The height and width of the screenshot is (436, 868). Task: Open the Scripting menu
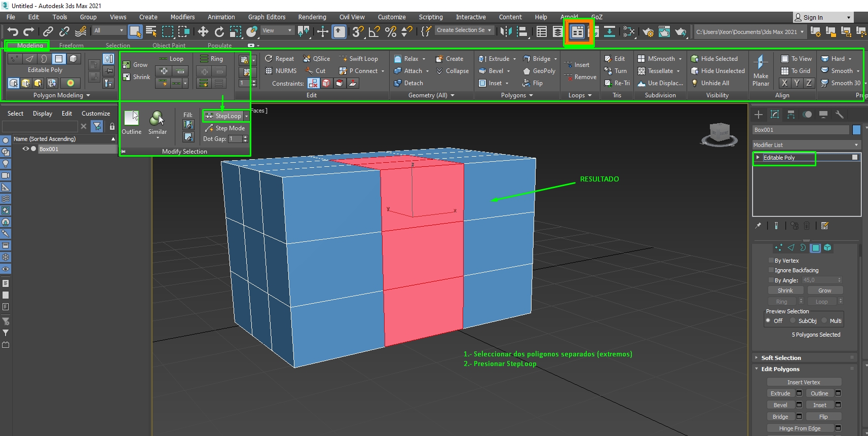click(x=431, y=17)
